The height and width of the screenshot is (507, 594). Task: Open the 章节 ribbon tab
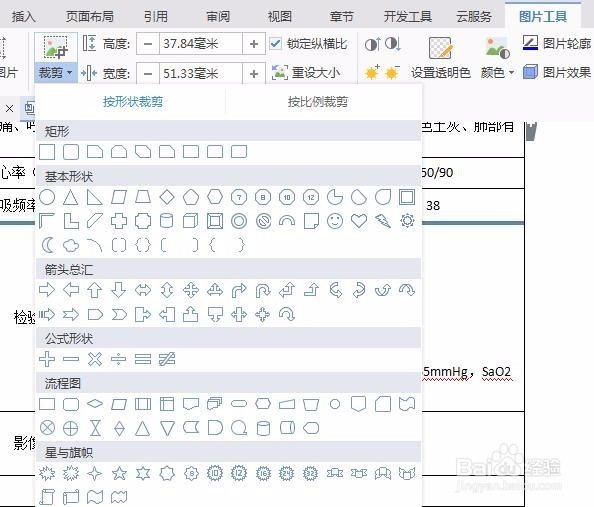click(341, 17)
